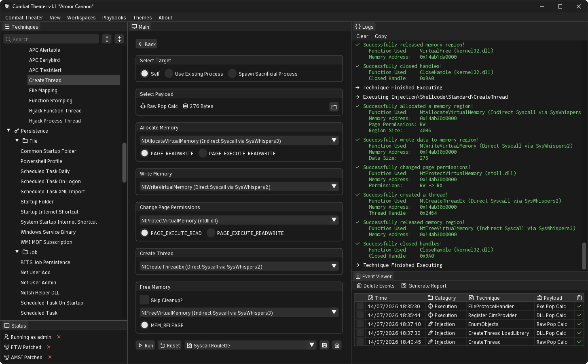Click Delete Events
Viewport: 588px width, 364px height.
(376, 286)
